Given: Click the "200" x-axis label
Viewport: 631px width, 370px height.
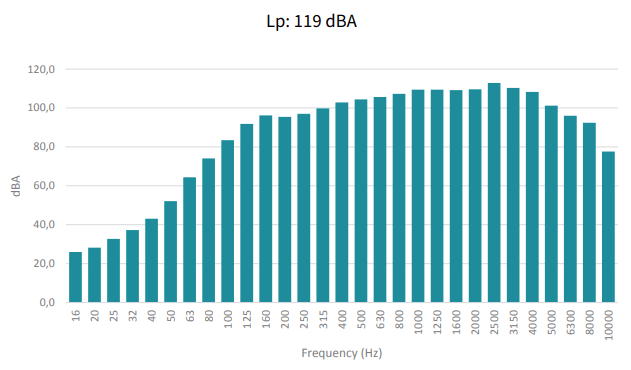Looking at the screenshot, I should (285, 318).
